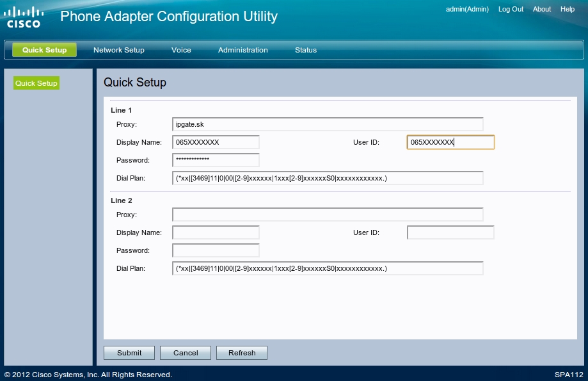The height and width of the screenshot is (381, 588).
Task: Click the Line 1 User ID field
Action: coord(450,142)
